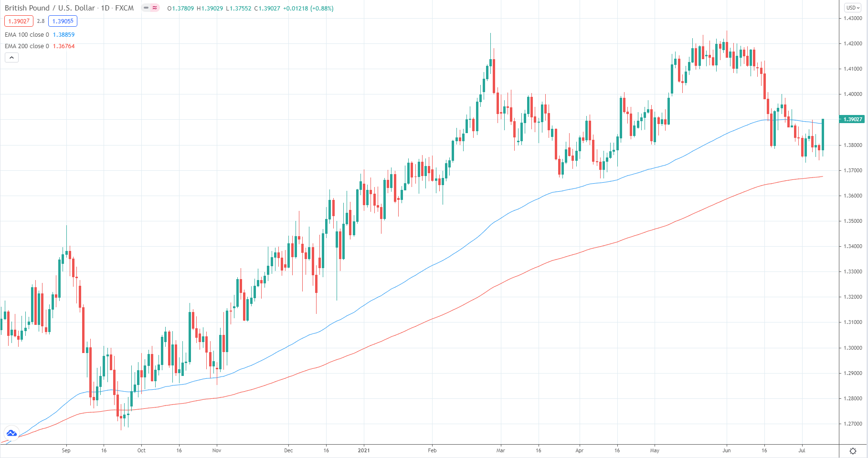Open the USD currency dropdown
Screen dimensions: 868x458
[853, 8]
